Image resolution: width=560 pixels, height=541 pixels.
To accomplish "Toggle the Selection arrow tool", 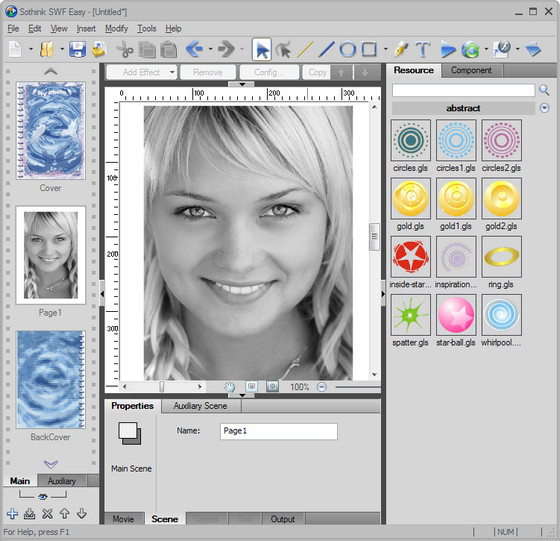I will point(262,49).
